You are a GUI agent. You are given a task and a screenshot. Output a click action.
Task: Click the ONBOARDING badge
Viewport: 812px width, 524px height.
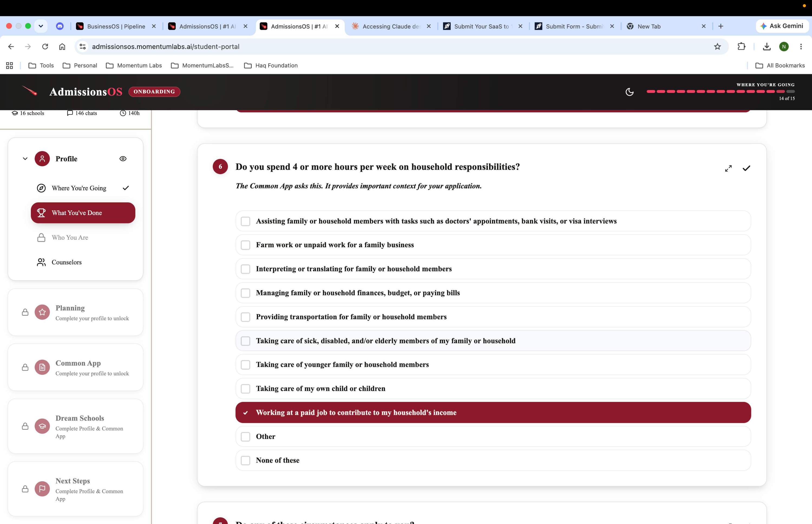[154, 92]
